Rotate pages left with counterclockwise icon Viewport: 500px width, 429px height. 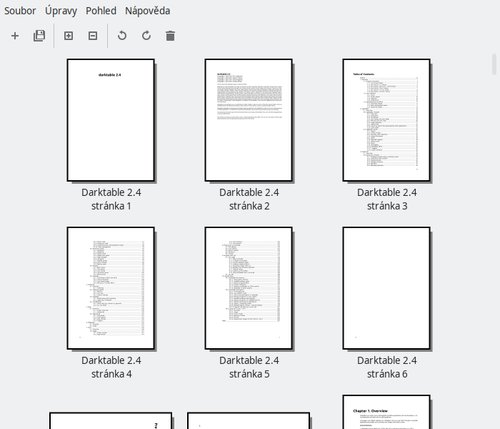(x=122, y=35)
